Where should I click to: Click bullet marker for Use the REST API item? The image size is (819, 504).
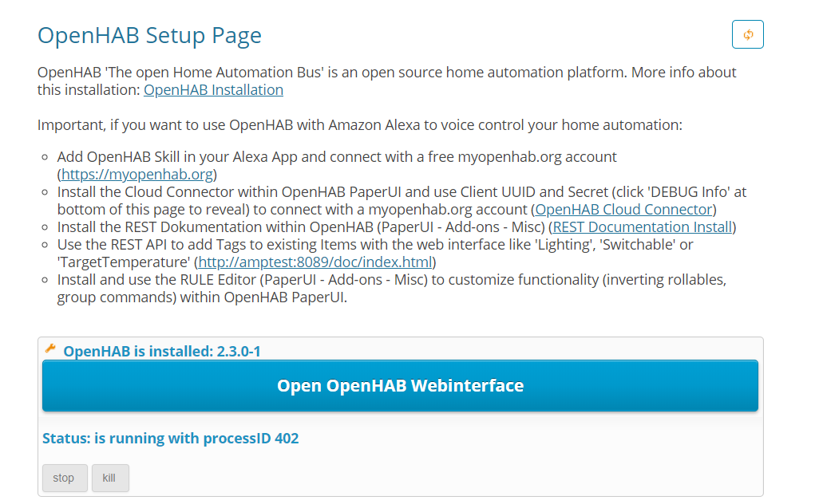45,245
